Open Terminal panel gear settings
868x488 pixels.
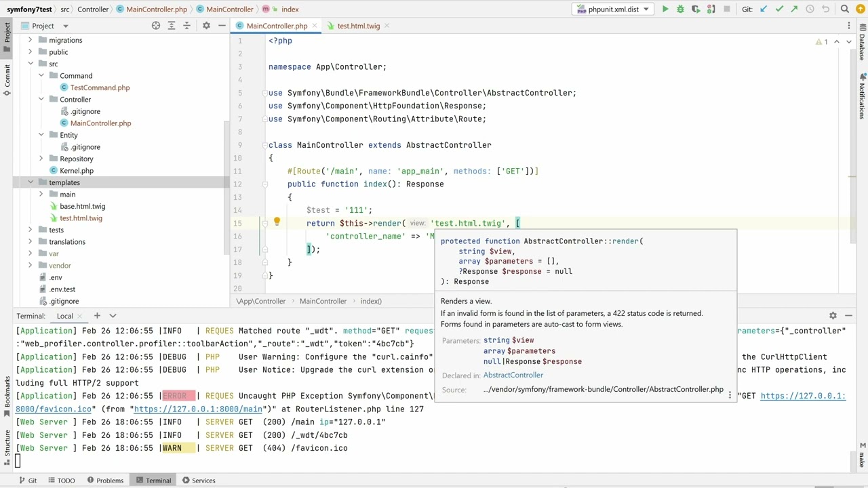833,316
